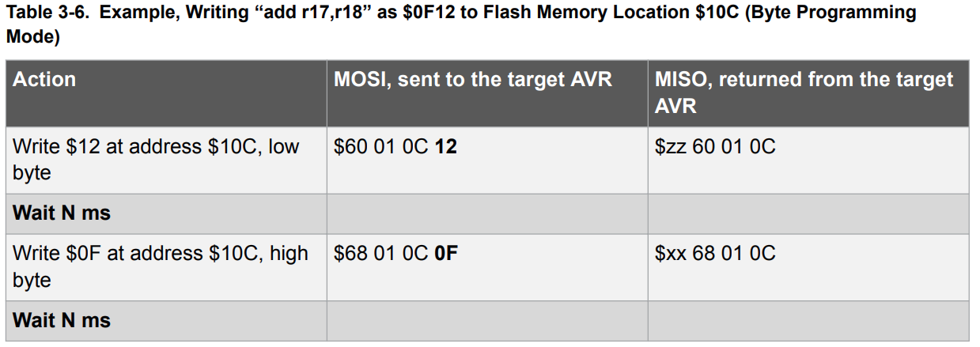This screenshot has width=980, height=347.
Task: Select the last Wait N ms row
Action: point(487,321)
